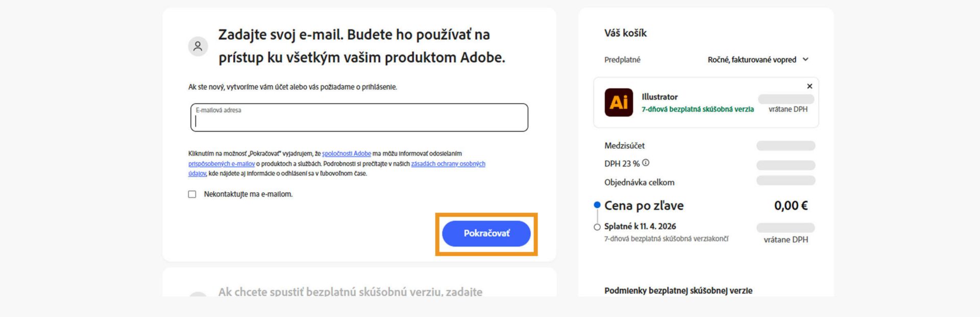
Task: Check the "Nekontaktujte ma e-mailom" checkbox
Action: pyautogui.click(x=191, y=194)
